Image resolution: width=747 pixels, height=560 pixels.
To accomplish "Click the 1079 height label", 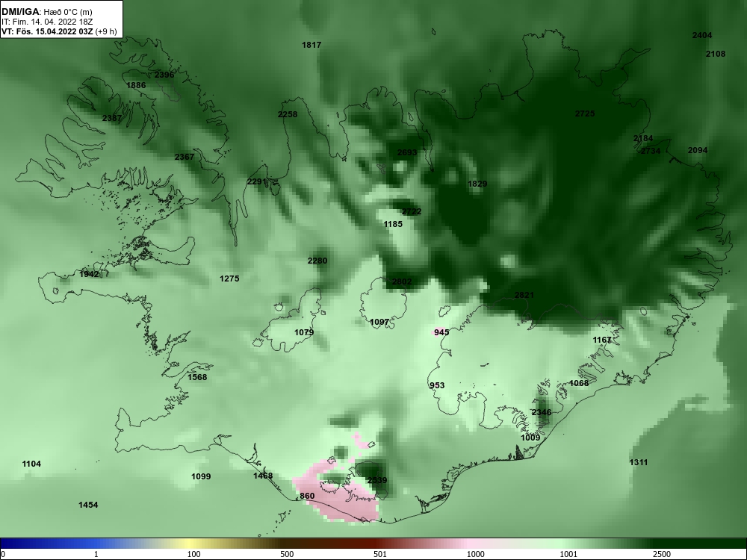I will click(304, 332).
